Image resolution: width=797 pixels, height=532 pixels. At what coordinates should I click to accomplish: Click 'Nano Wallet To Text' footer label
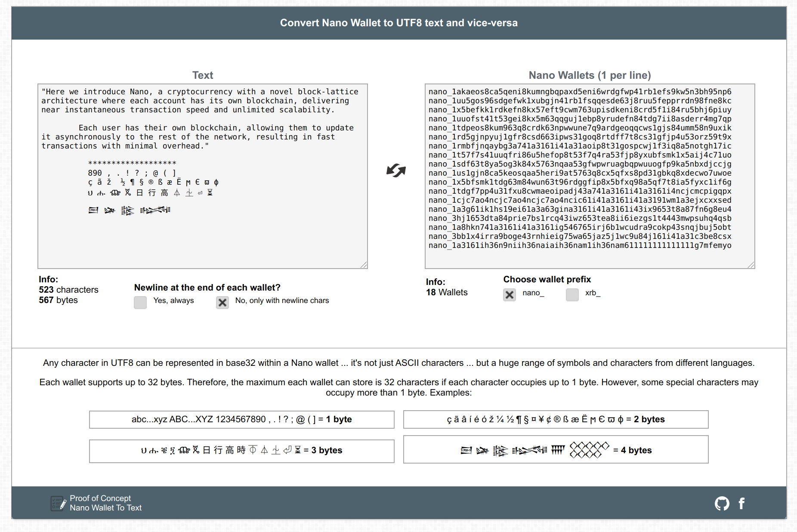pyautogui.click(x=106, y=508)
